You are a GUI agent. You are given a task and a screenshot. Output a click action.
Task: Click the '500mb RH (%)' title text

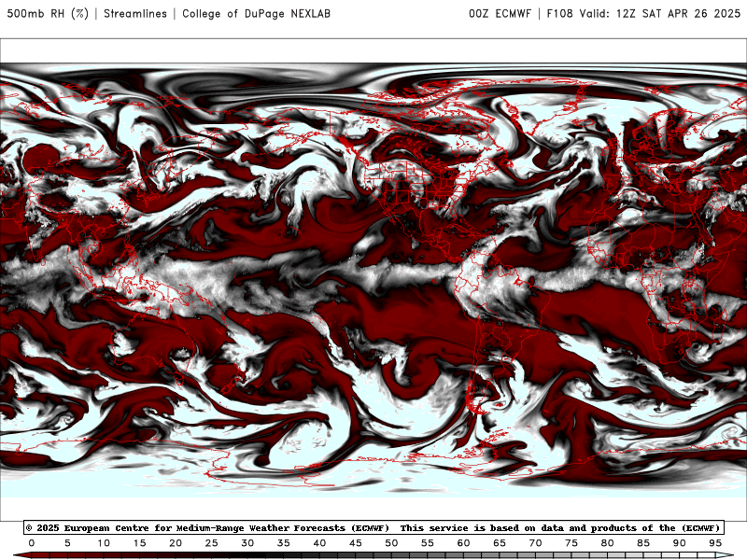pos(48,13)
